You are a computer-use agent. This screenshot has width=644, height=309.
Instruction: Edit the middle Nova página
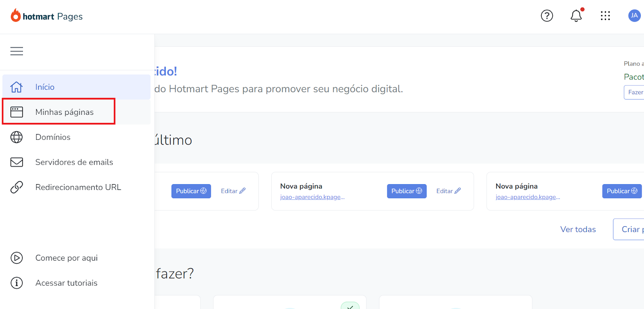(x=448, y=191)
